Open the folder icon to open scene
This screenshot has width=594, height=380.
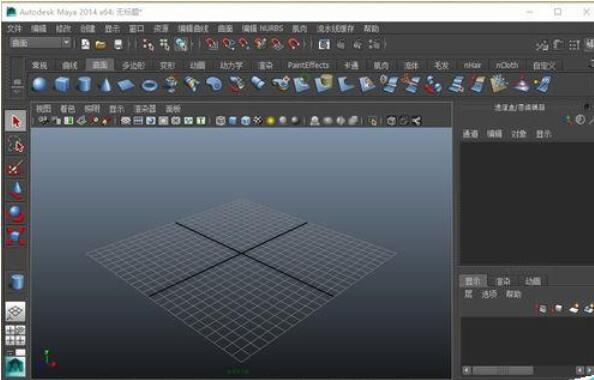pos(100,45)
